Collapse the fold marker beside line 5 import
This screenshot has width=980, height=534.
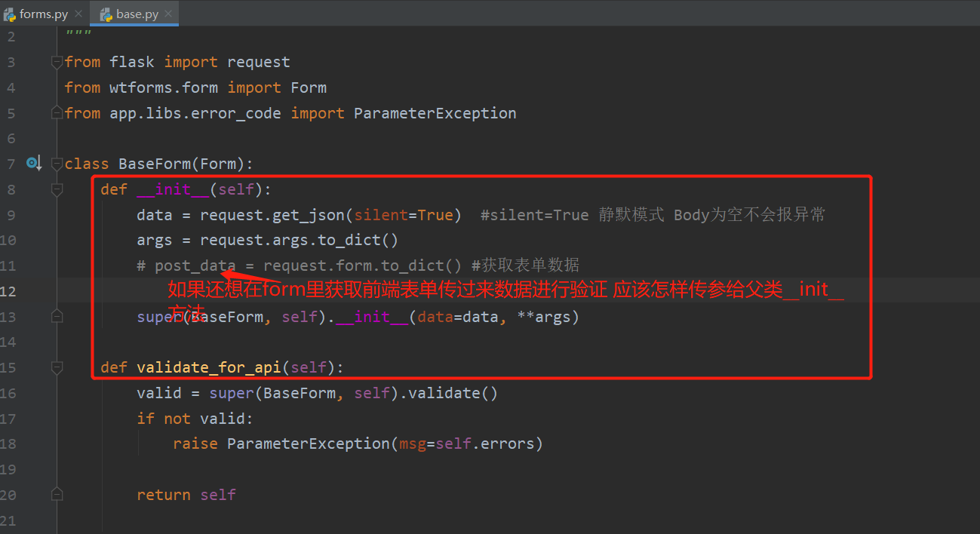point(57,112)
